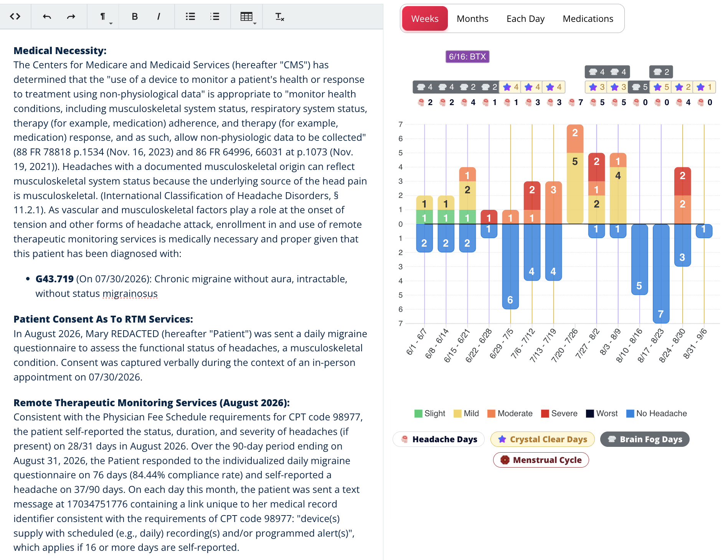Open the source code view icon
The height and width of the screenshot is (560, 728).
click(x=15, y=16)
